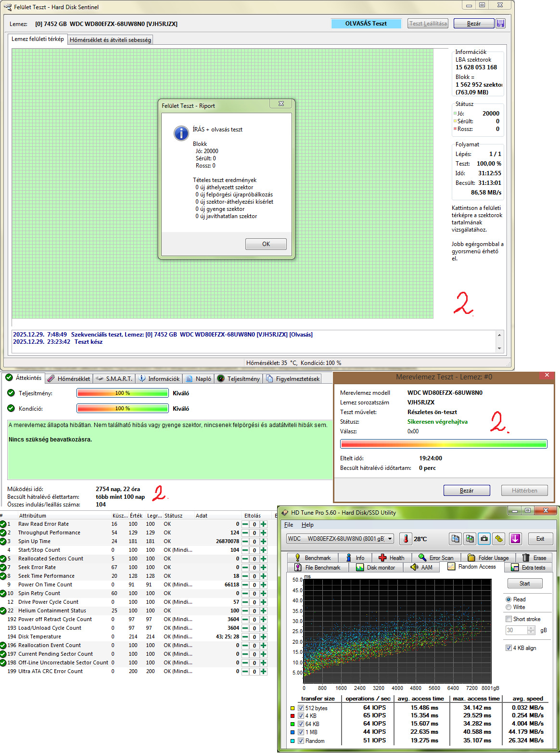Click the minus offset button for Spin Up Time
Screen dimensions: 560x753
click(245, 542)
